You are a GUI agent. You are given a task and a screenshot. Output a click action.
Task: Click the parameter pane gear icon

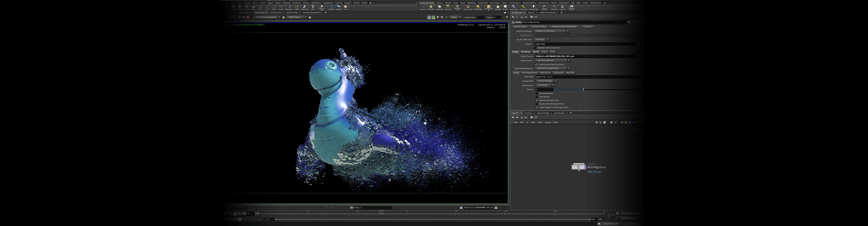click(628, 22)
